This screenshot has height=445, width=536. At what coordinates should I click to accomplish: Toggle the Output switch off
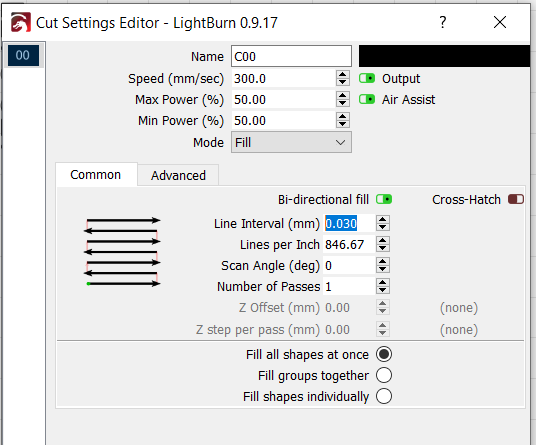(367, 79)
